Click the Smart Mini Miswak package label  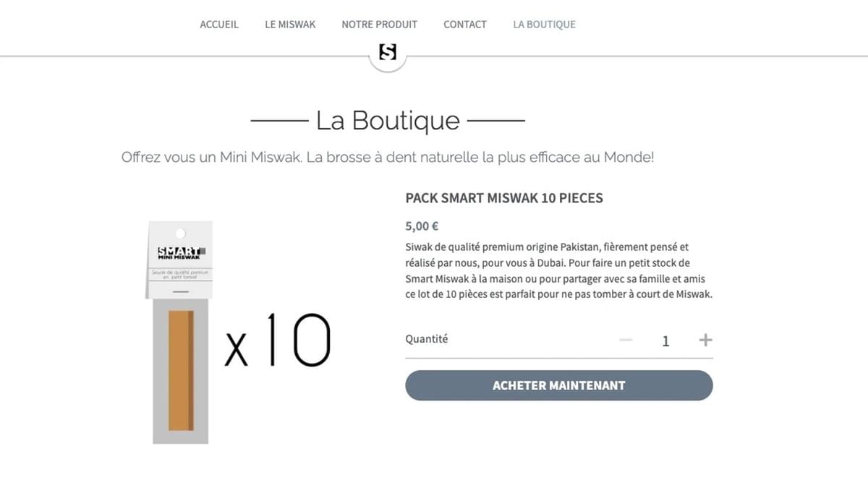(x=179, y=253)
